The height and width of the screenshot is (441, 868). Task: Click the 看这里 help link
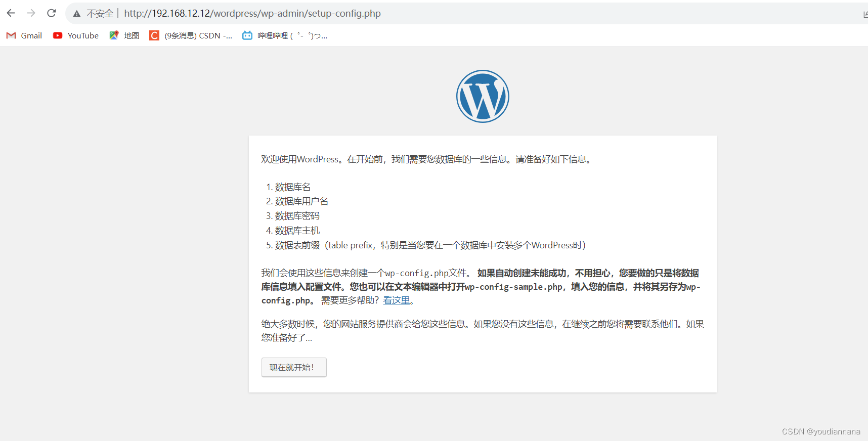(397, 300)
